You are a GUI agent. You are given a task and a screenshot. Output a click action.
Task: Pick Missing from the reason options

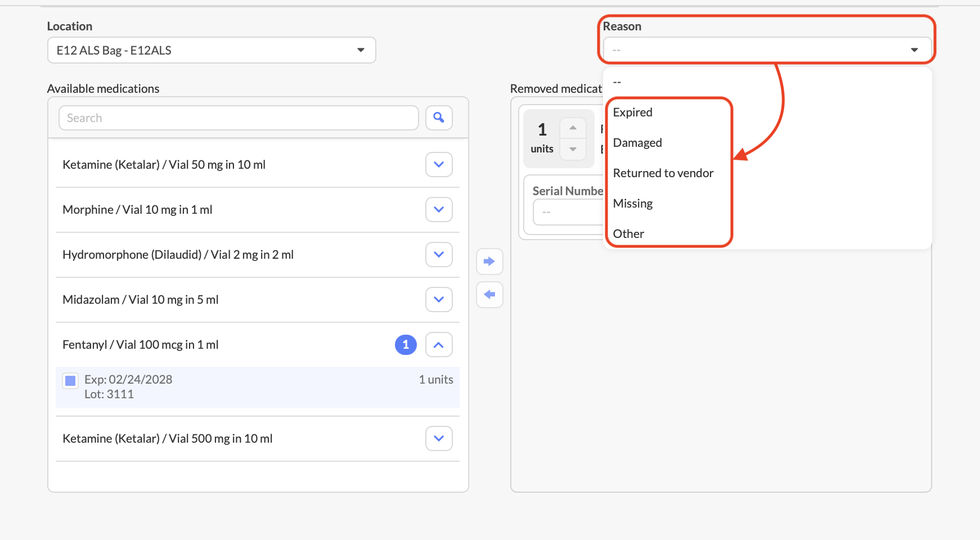click(x=633, y=204)
